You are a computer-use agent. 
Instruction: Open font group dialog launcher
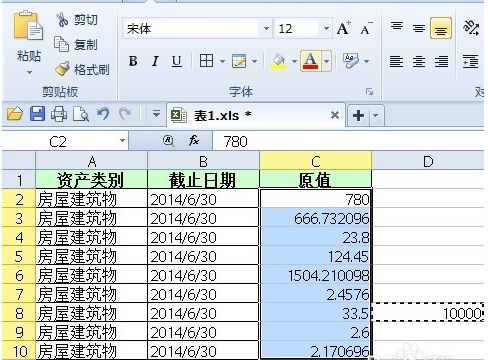tap(369, 92)
